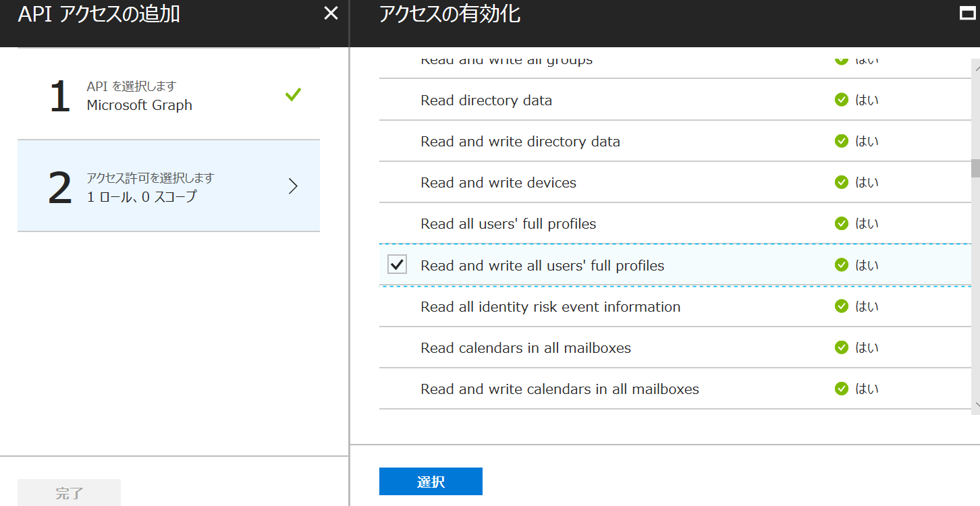Select Read all identity risk event information

[550, 307]
